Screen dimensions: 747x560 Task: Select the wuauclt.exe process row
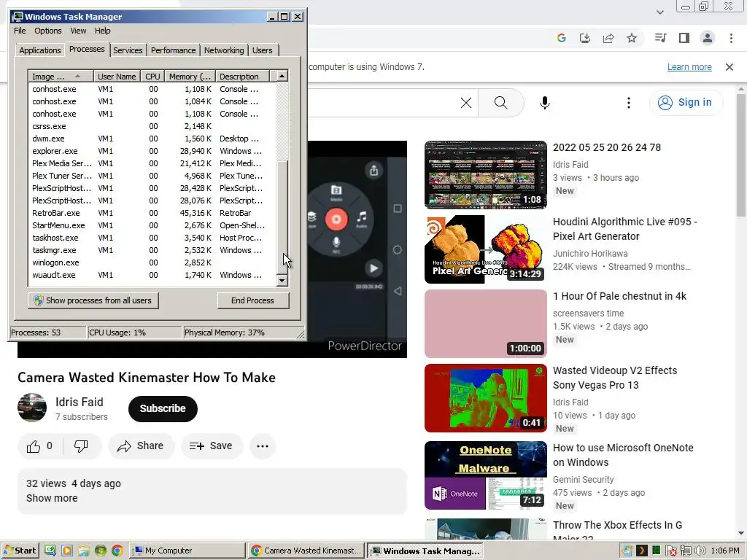point(152,275)
